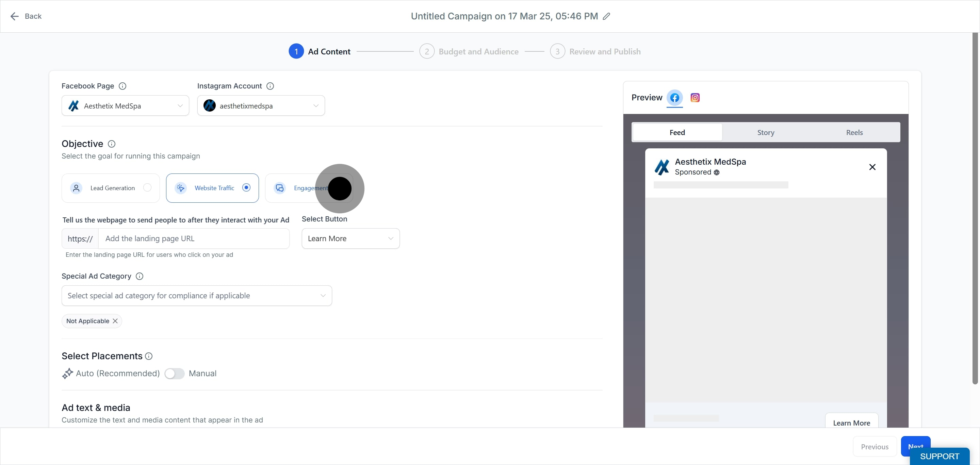Screen dimensions: 980x465
Task: Click the Sponsored globe icon
Action: pyautogui.click(x=716, y=172)
